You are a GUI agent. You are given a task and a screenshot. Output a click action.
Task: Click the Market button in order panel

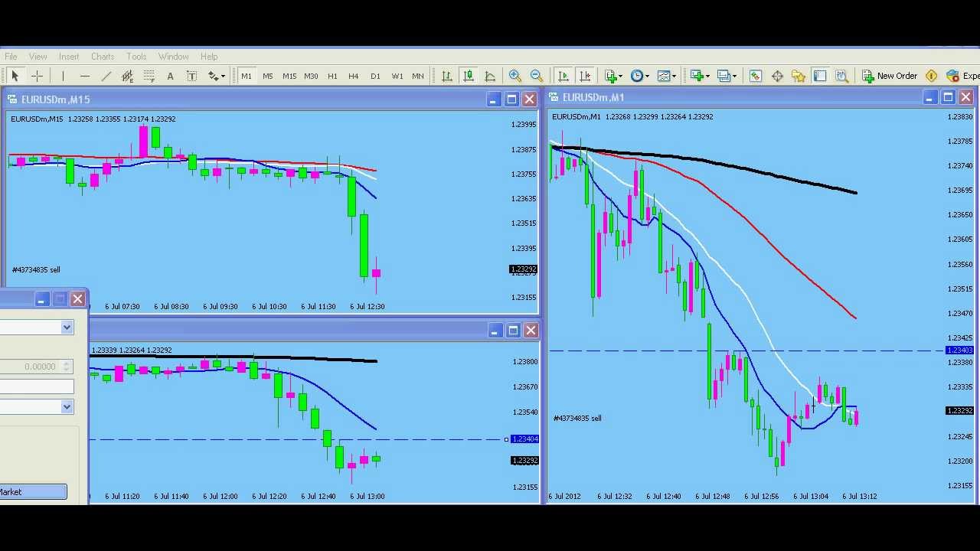tap(33, 492)
